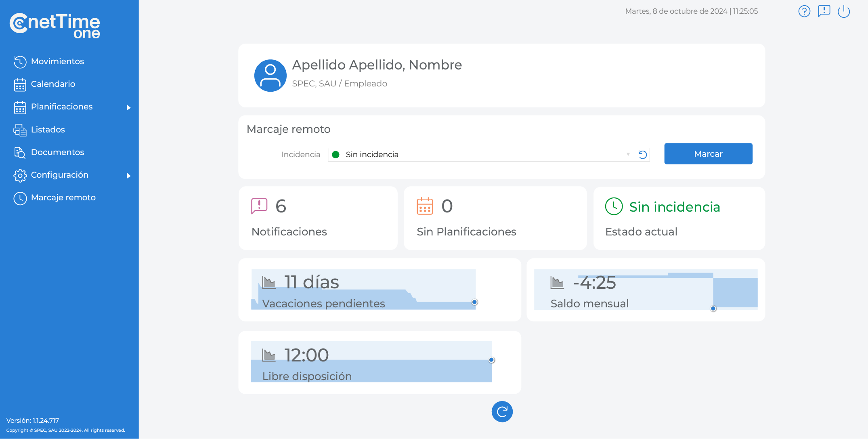Open the Incidencia dropdown arrow
Viewport: 868px width, 439px height.
pos(628,154)
